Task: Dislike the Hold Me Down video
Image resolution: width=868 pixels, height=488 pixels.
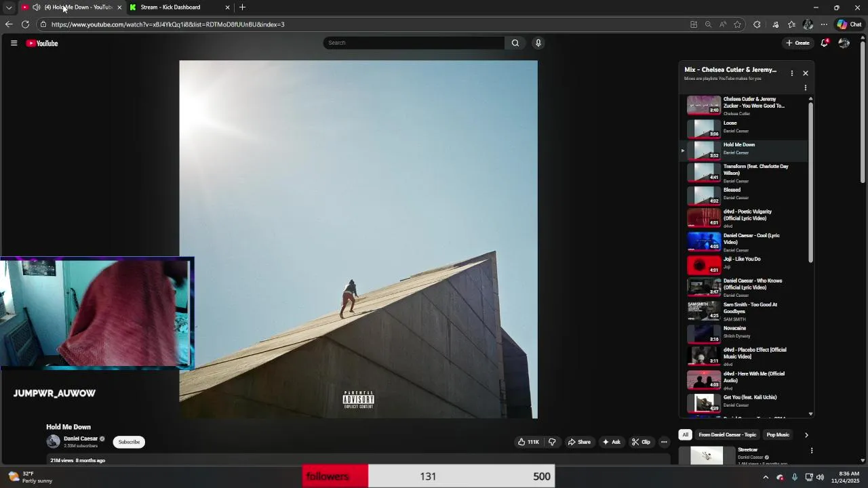Action: pyautogui.click(x=552, y=442)
